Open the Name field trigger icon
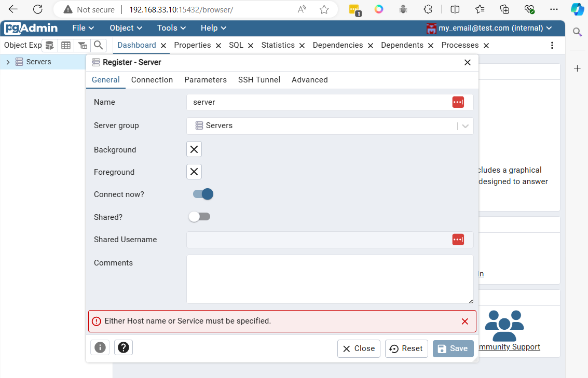Viewport: 588px width, 378px height. pos(458,102)
